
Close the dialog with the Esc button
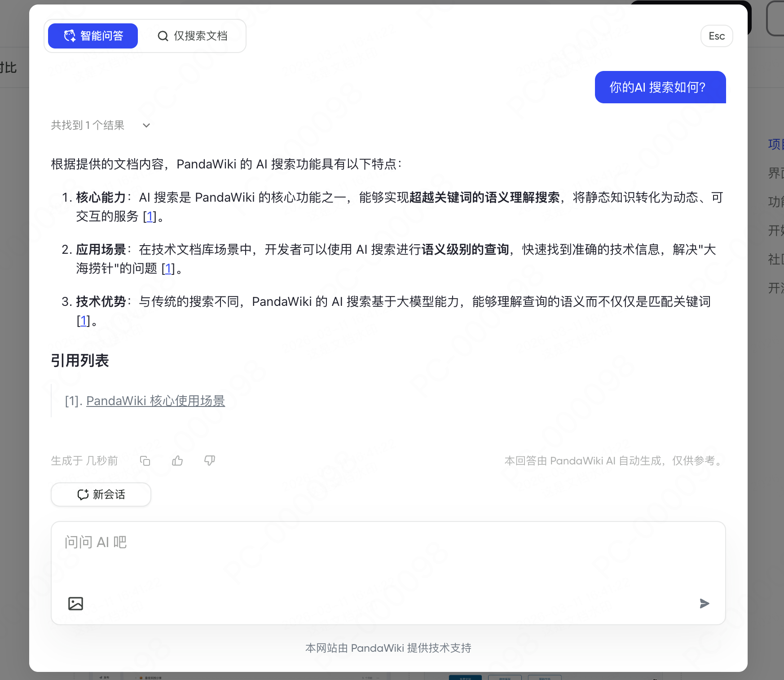pos(717,36)
